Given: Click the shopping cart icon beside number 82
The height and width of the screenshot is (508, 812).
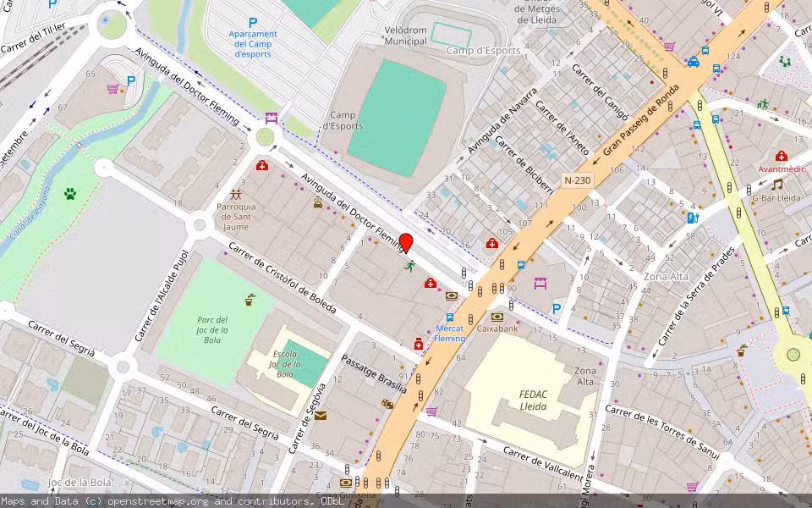Looking at the screenshot, I should click(x=431, y=411).
